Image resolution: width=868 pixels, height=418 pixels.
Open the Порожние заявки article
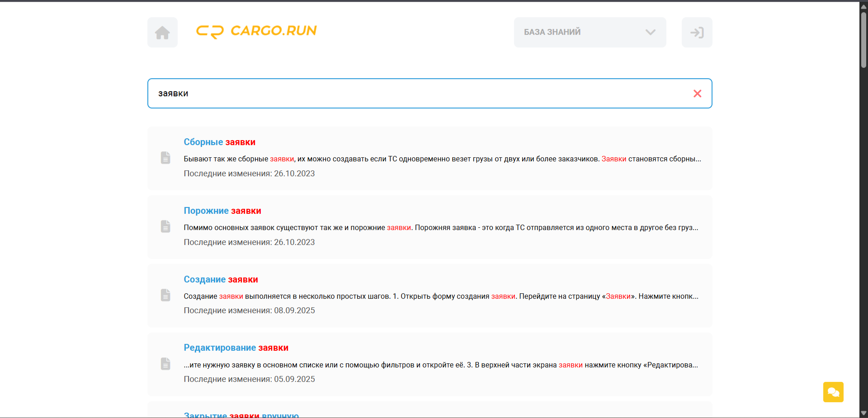[x=222, y=211]
